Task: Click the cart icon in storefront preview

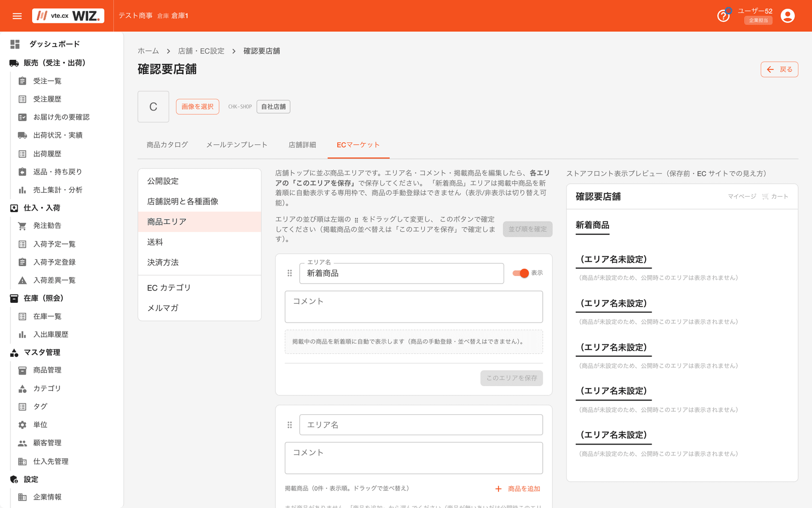Action: click(x=765, y=197)
